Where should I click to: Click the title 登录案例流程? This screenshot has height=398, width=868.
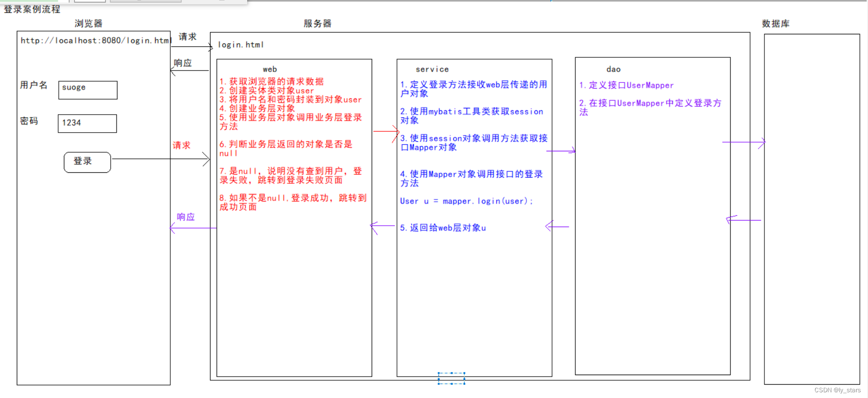(32, 10)
